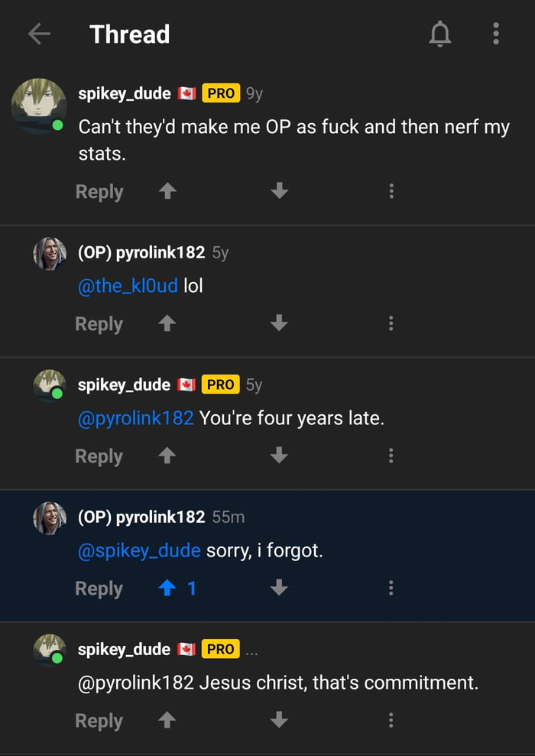Open the three-dot menu on the 'sorry, i forgot' comment
535x756 pixels.
[391, 588]
